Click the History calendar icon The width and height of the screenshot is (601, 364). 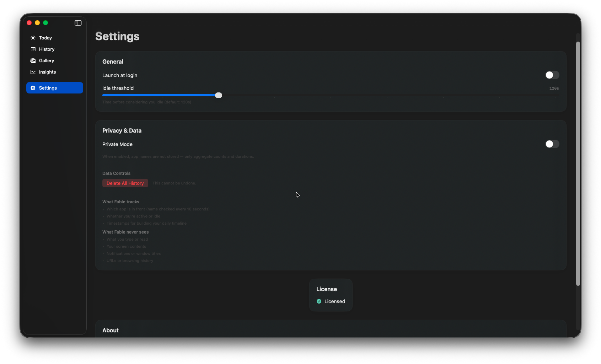33,49
